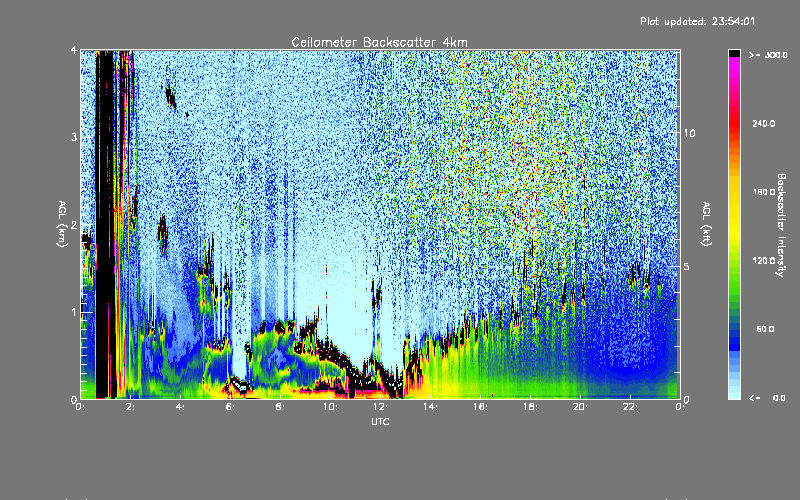
Task: Click the 'UTC' x-axis label
Action: coord(380,421)
